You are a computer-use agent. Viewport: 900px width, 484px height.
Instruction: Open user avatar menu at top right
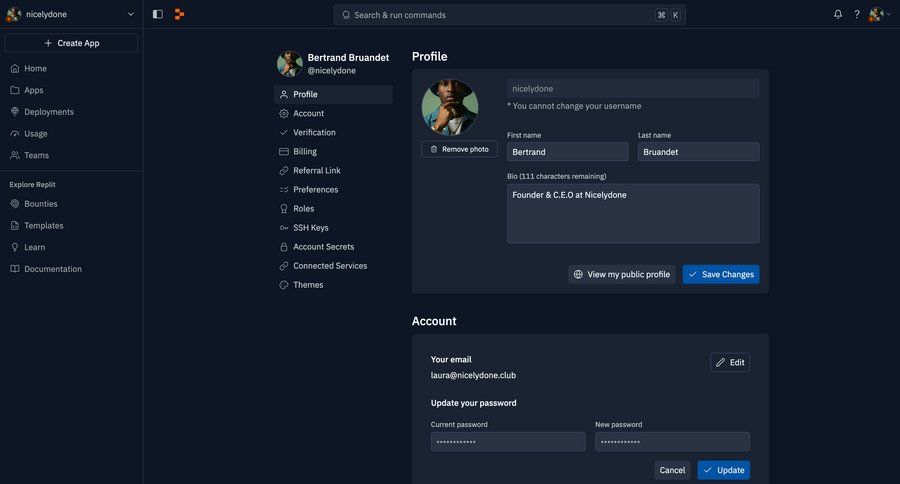point(877,14)
